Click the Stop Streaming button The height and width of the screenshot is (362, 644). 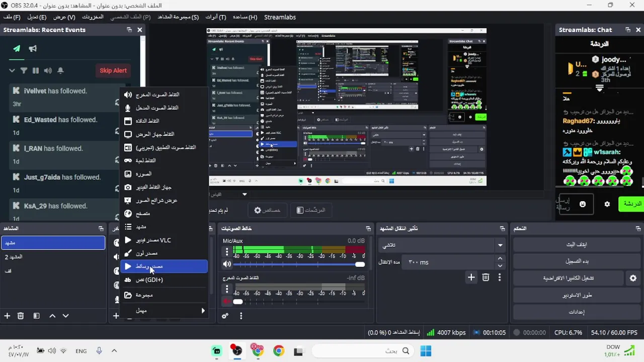577,244
